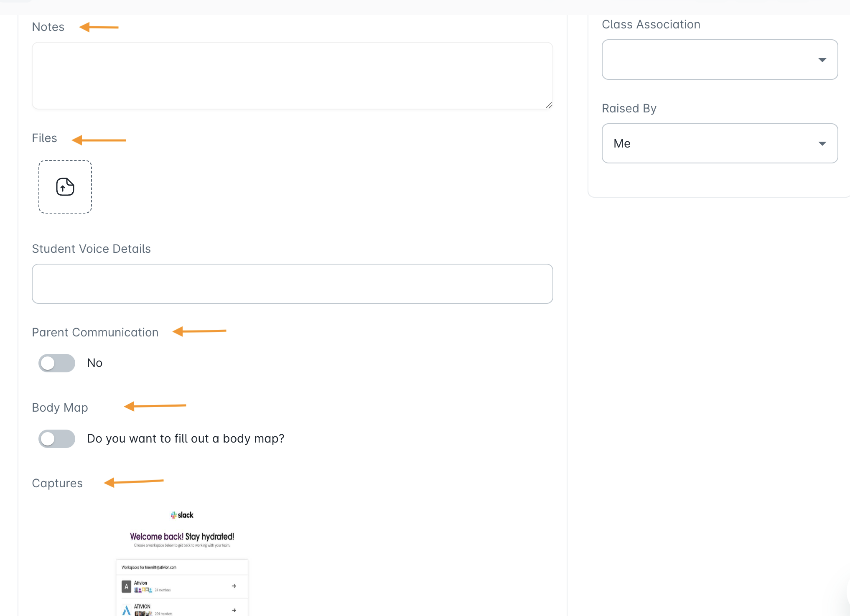Open the Raised By dropdown showing Me
Image resolution: width=850 pixels, height=616 pixels.
[x=720, y=143]
